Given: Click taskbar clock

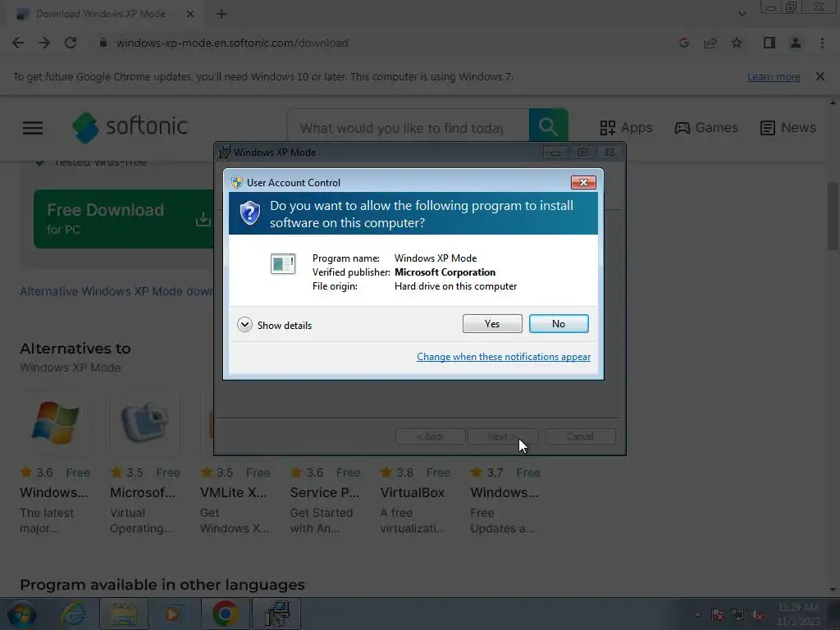Looking at the screenshot, I should 798,614.
